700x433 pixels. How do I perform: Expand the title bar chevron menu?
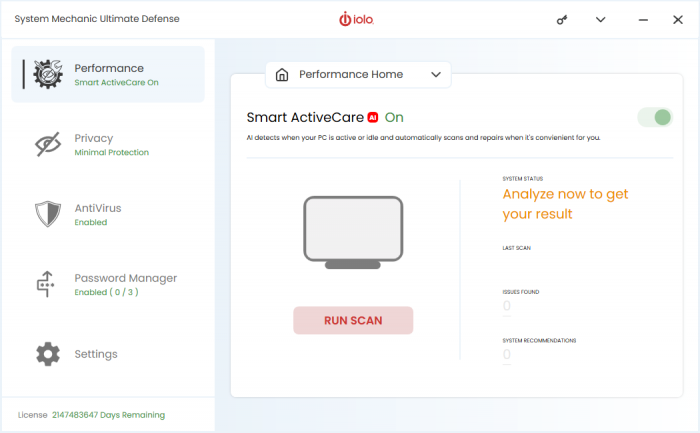click(x=600, y=20)
